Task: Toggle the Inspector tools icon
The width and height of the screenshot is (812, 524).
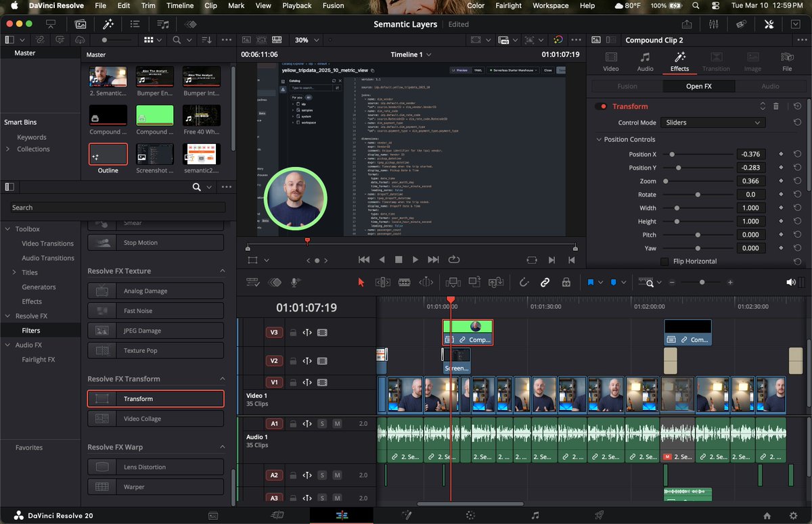Action: pos(769,24)
